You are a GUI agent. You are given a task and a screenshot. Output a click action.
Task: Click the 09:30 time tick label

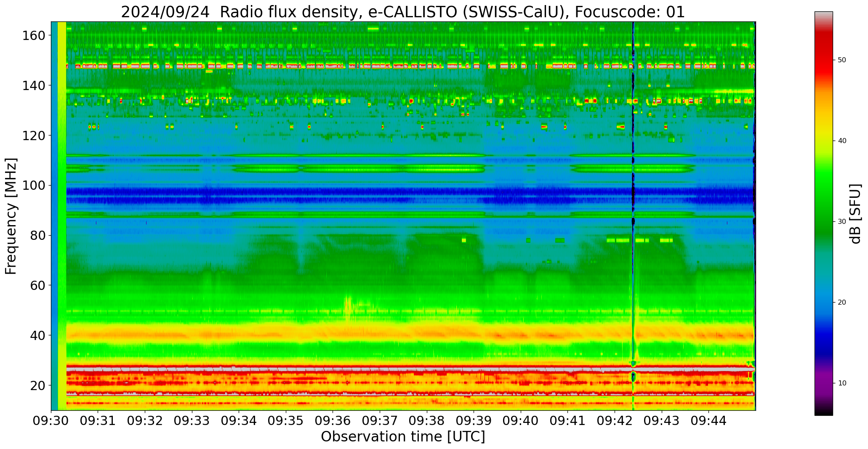coord(51,420)
